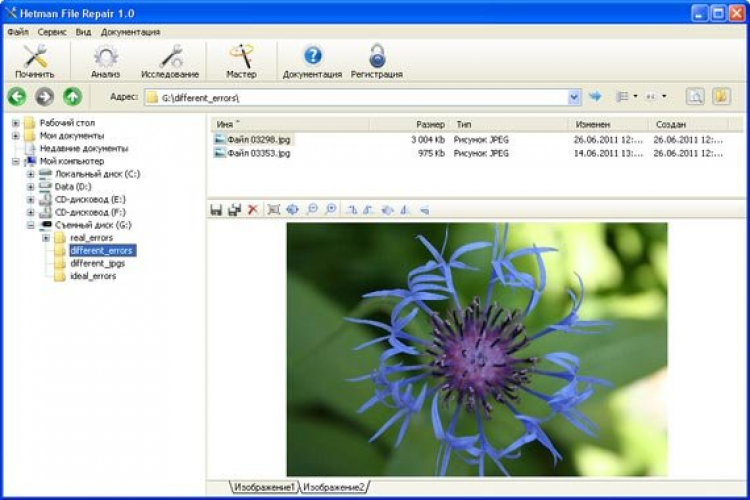Launch the Мастер wizard wand icon
The width and height of the screenshot is (750, 500).
point(242,56)
